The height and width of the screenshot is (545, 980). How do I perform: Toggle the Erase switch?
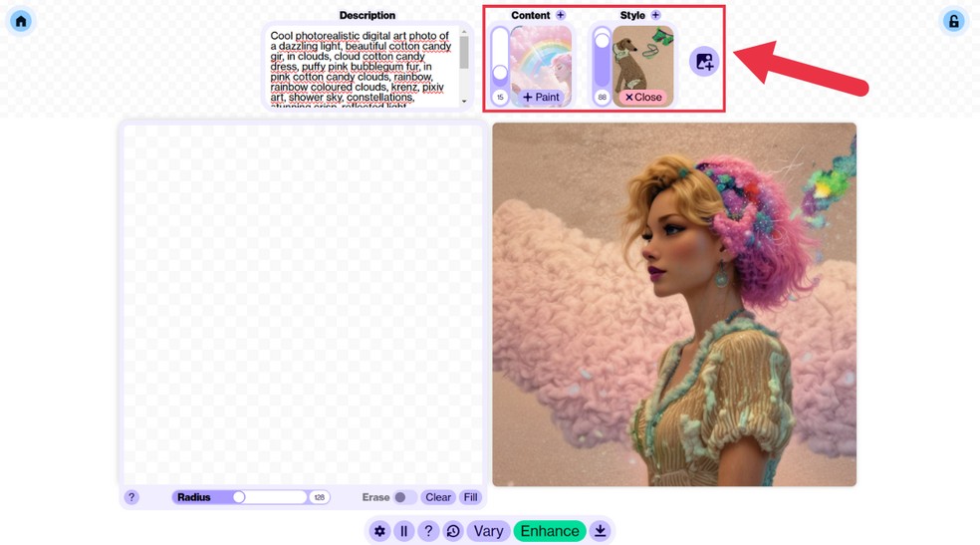[x=404, y=497]
